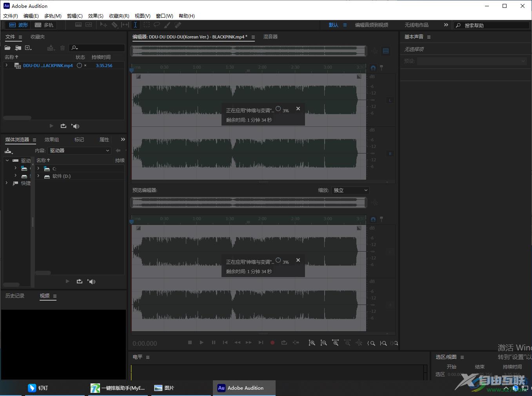Viewport: 532px width, 396px height.
Task: Switch to Waveform view
Action: (x=18, y=25)
